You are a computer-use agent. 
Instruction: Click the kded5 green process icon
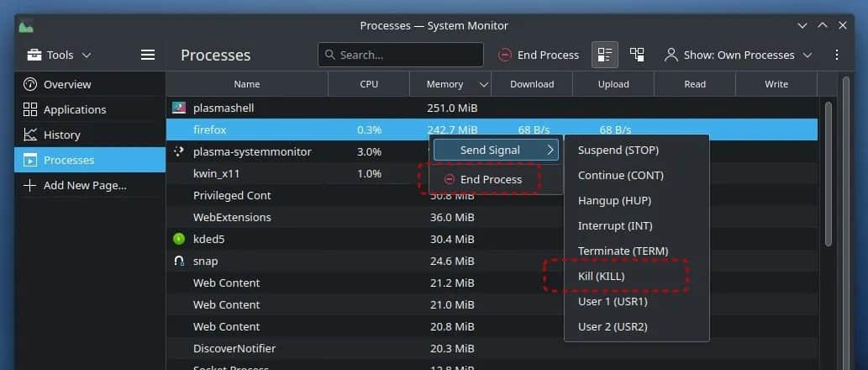(x=178, y=239)
